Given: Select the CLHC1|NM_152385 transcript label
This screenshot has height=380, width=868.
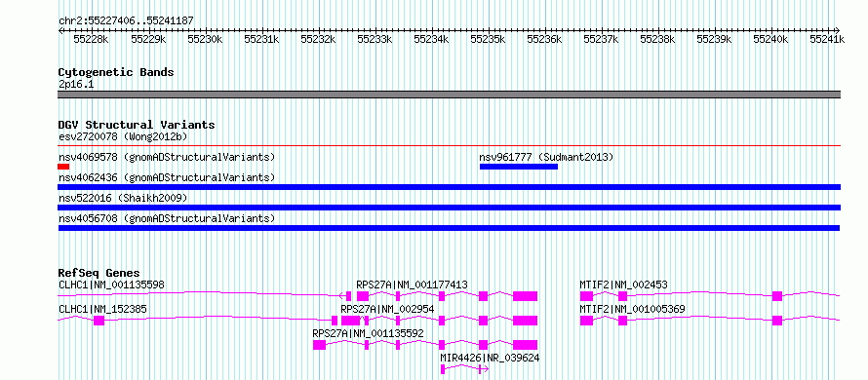Looking at the screenshot, I should [102, 309].
